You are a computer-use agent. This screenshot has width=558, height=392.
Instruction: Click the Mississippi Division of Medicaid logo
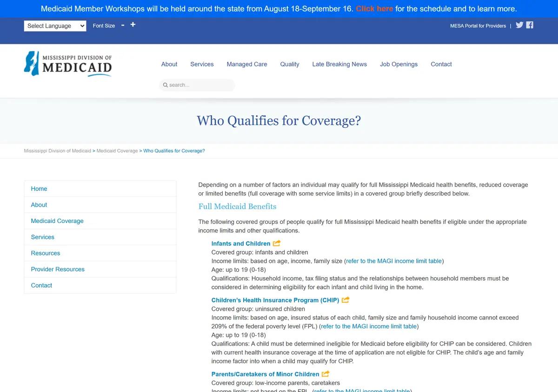pos(68,64)
